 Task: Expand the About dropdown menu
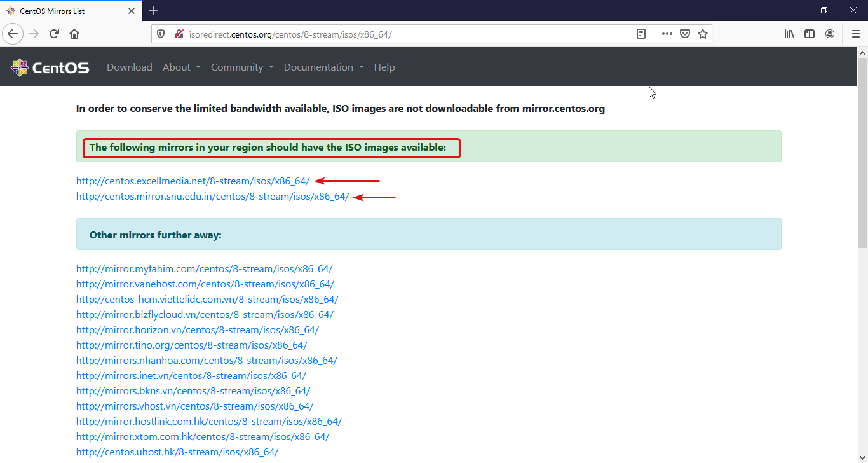[x=182, y=67]
